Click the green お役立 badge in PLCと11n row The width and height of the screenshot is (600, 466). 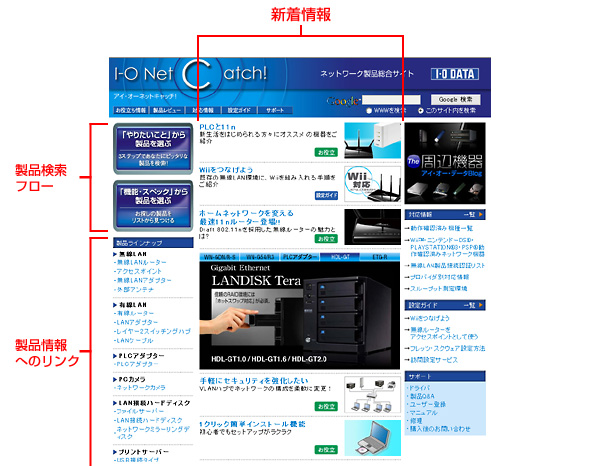(x=326, y=152)
